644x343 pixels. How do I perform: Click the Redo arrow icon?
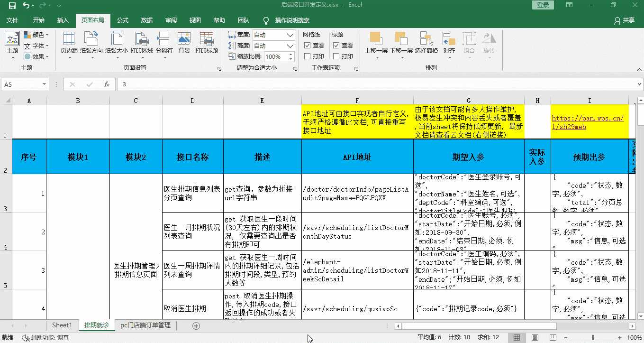43,6
